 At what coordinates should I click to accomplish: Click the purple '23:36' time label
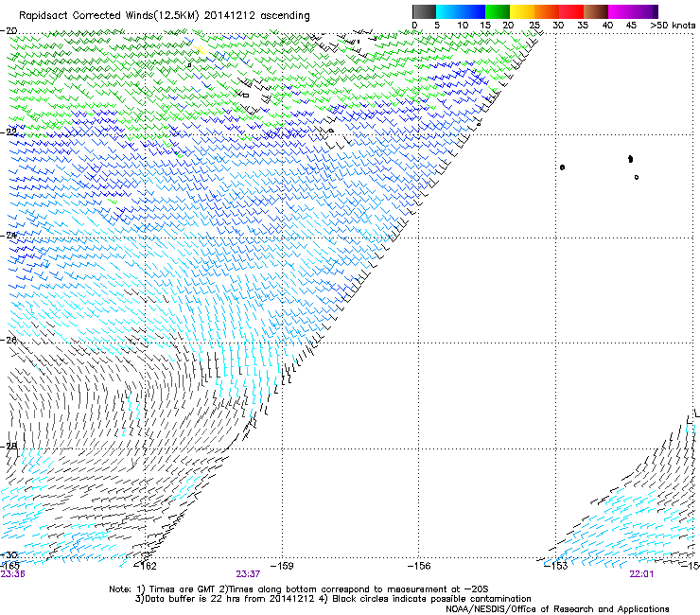[13, 574]
